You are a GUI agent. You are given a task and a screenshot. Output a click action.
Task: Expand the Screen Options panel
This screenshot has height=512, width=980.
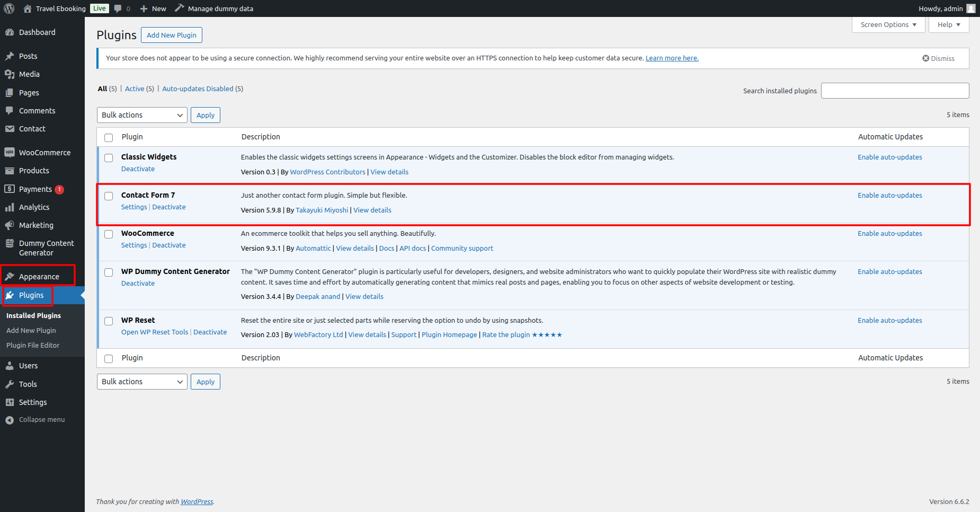click(x=888, y=25)
